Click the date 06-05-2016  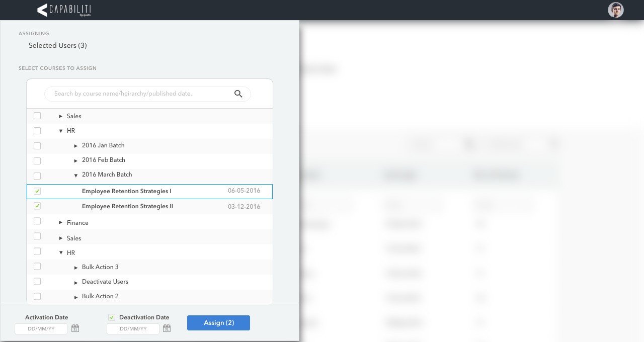point(244,191)
